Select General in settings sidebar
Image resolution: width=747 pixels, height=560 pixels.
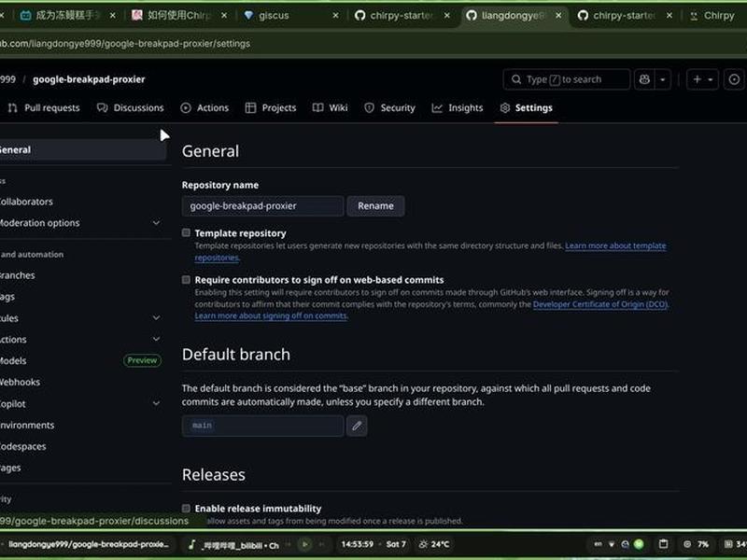tap(82, 149)
